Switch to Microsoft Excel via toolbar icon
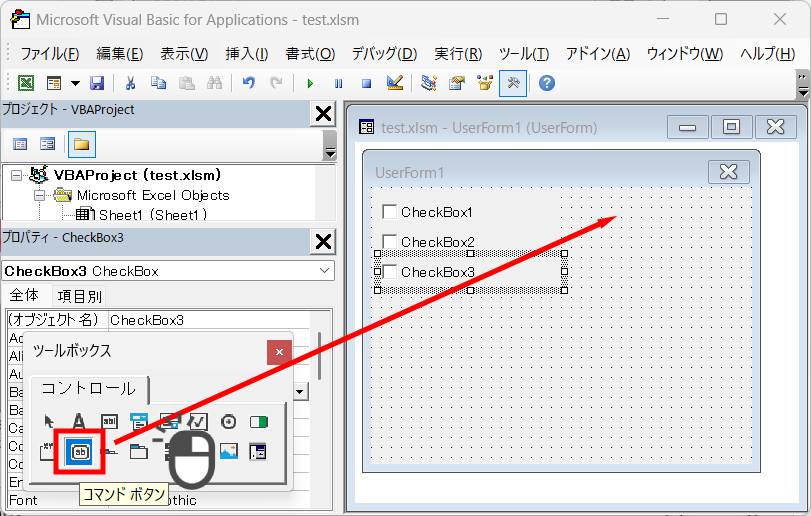Screen dimensions: 811x516 (26, 83)
